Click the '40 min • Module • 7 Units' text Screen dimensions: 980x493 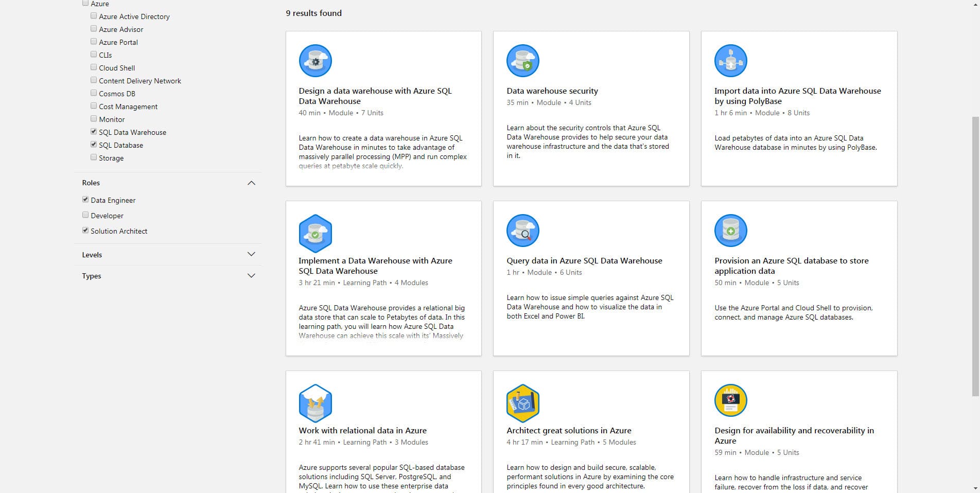click(341, 113)
